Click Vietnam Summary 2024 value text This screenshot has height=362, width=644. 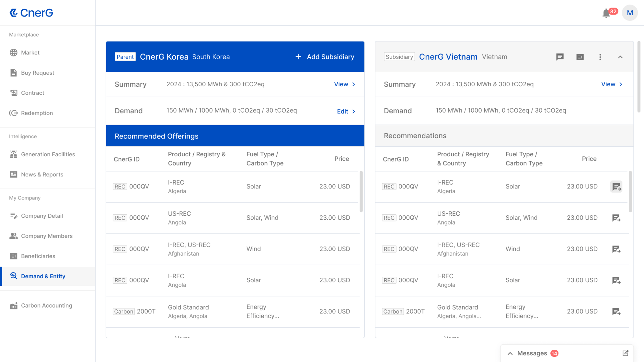click(484, 84)
